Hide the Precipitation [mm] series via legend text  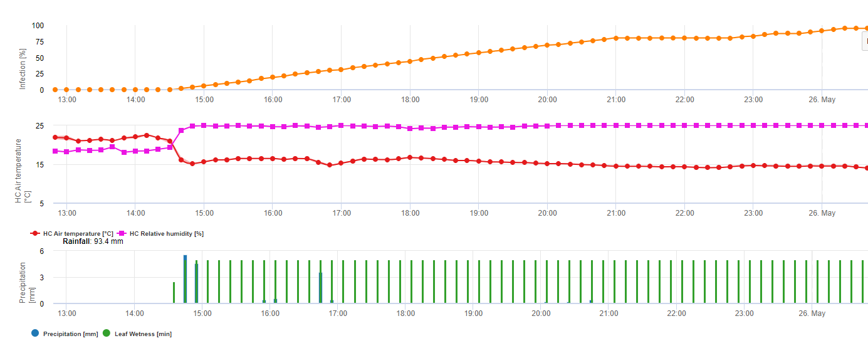pos(70,334)
